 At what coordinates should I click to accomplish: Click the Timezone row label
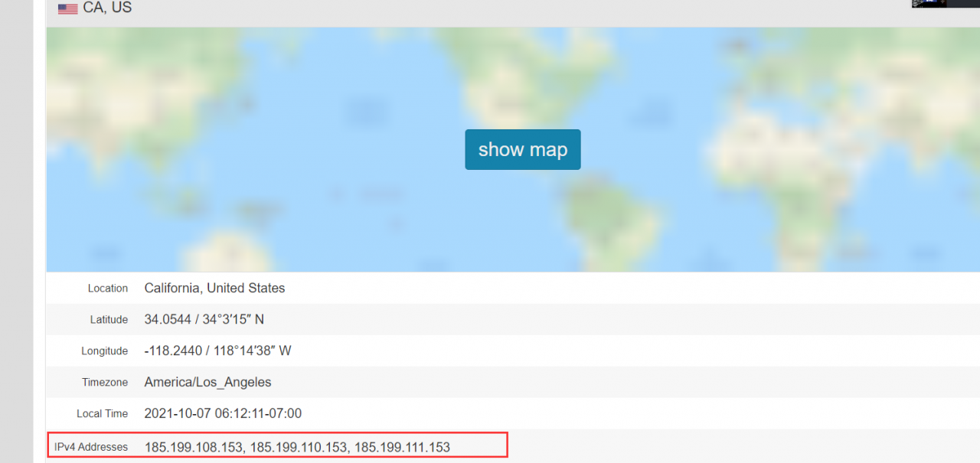tap(105, 382)
